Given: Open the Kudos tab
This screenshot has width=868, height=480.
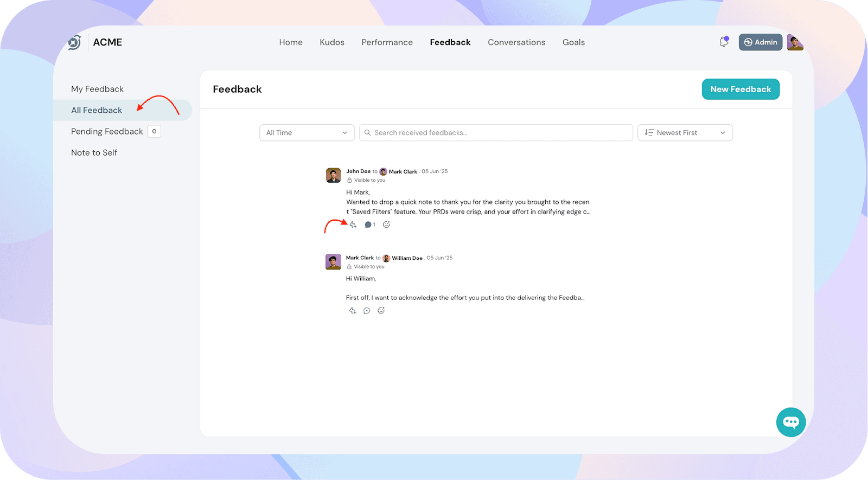Looking at the screenshot, I should point(332,42).
